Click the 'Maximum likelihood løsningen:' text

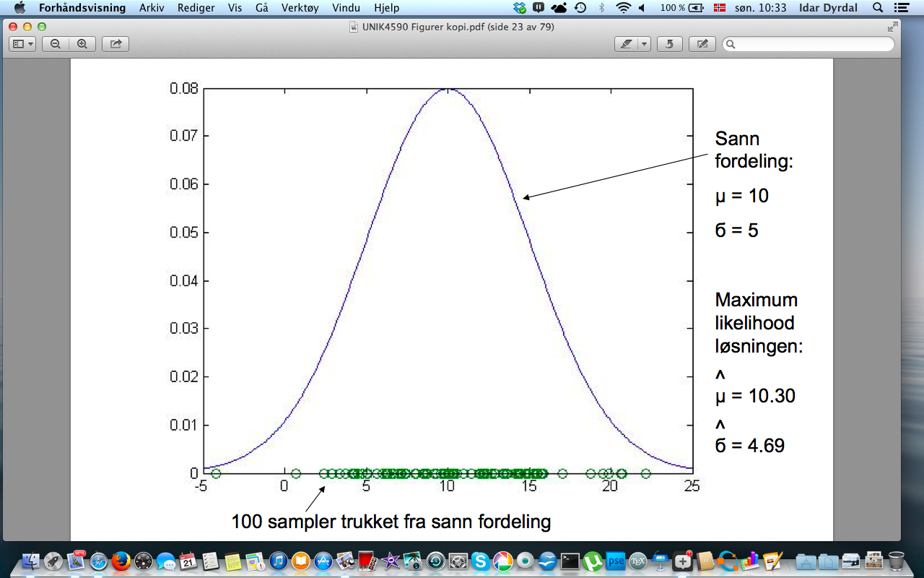tap(759, 323)
